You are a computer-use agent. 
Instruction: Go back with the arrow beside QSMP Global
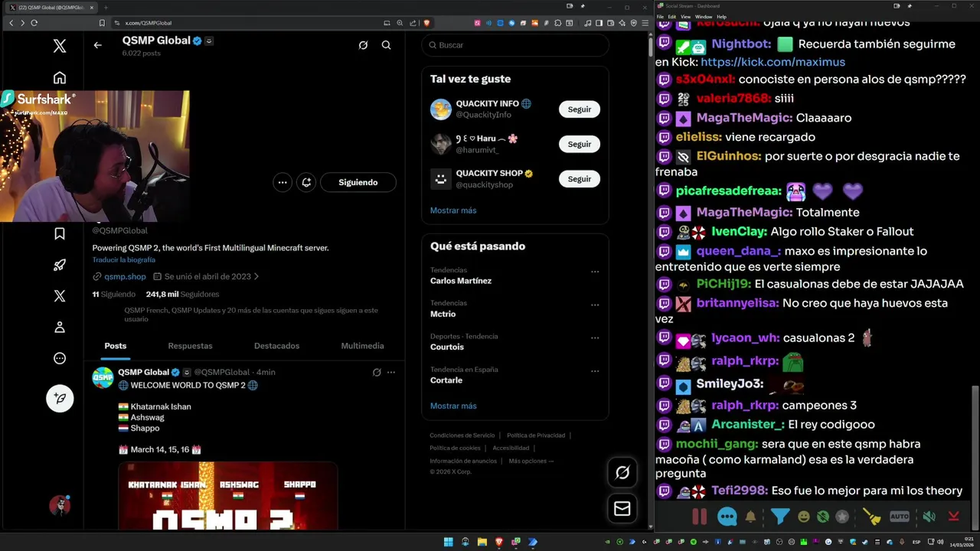point(97,45)
